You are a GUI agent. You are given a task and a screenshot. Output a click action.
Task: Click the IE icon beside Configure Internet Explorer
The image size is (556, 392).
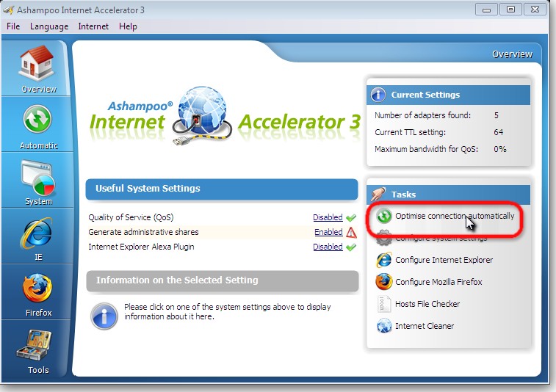383,260
